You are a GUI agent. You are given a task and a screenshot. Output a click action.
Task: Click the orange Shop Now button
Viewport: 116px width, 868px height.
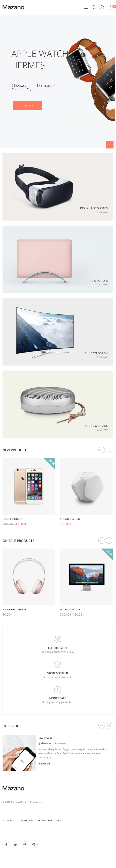27,105
